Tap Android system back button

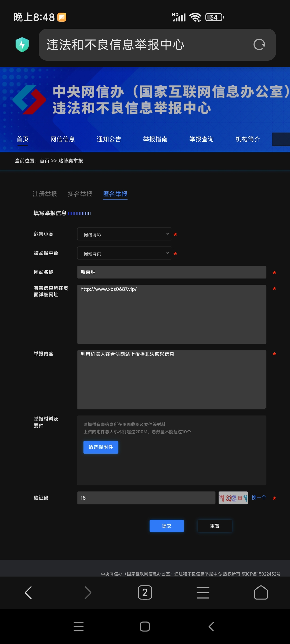tap(211, 627)
